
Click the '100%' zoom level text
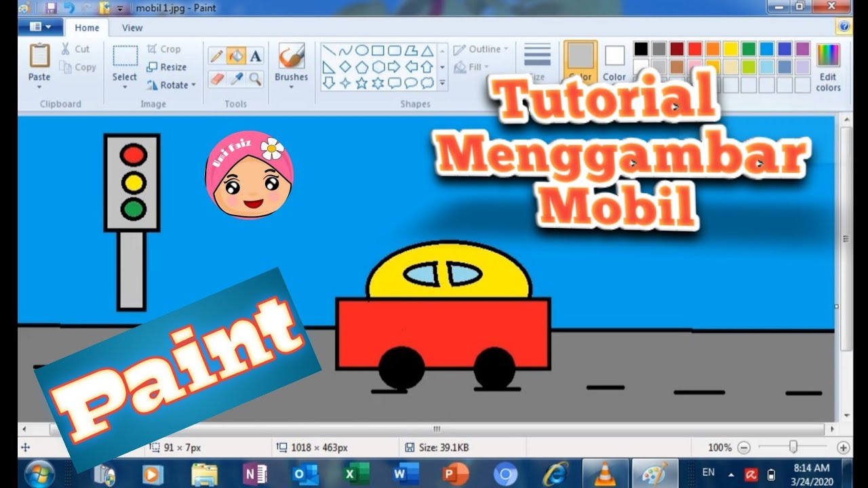coord(719,447)
